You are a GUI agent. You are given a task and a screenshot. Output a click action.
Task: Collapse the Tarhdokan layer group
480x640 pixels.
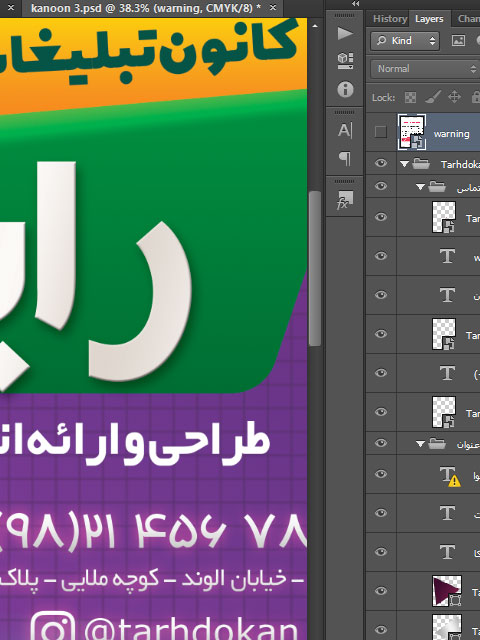point(404,164)
